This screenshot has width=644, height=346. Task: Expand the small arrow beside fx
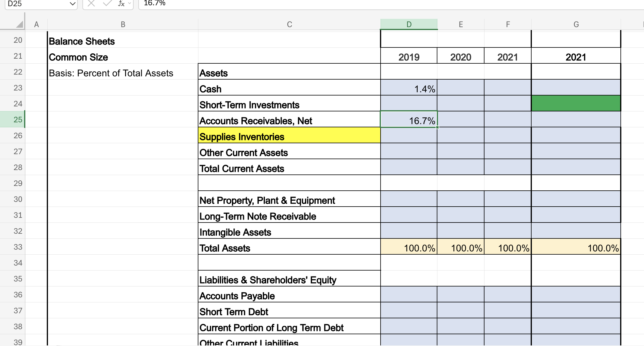tap(130, 3)
